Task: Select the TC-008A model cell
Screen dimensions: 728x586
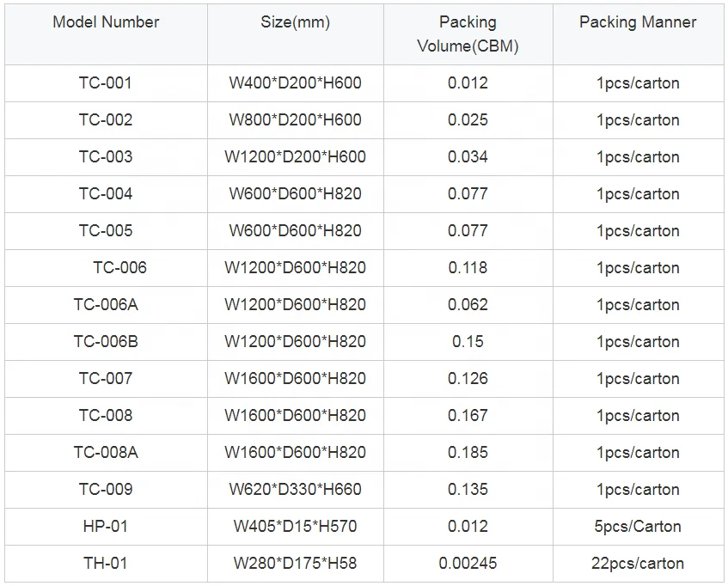Action: (106, 453)
